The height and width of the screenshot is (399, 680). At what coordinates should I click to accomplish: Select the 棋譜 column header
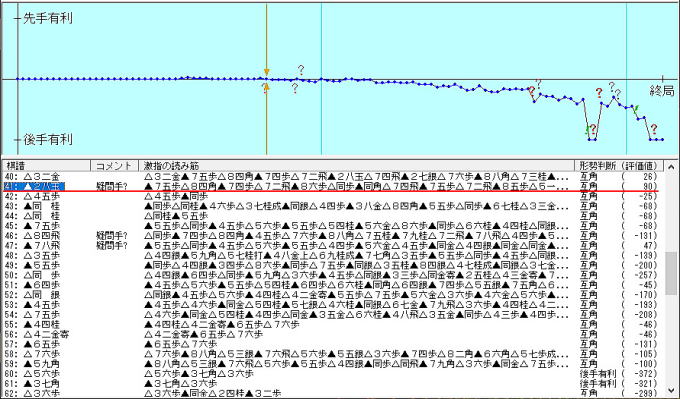[x=46, y=166]
